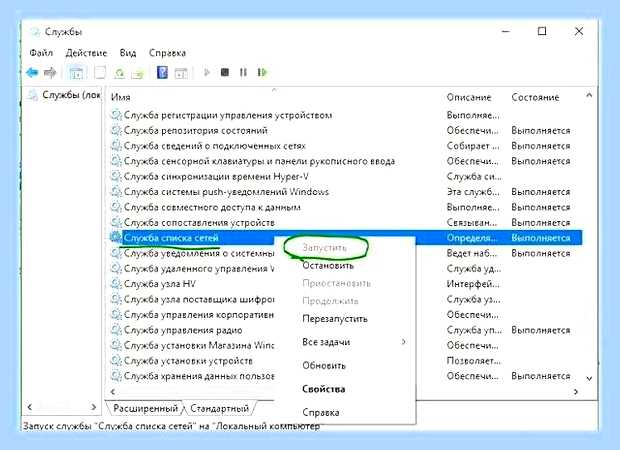Open the Вид menu

tap(128, 53)
